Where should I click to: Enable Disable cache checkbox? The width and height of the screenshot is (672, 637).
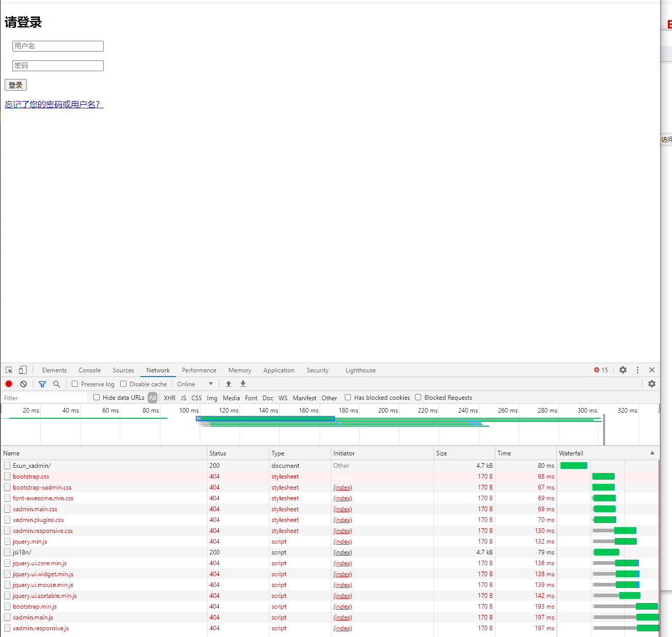coord(123,384)
